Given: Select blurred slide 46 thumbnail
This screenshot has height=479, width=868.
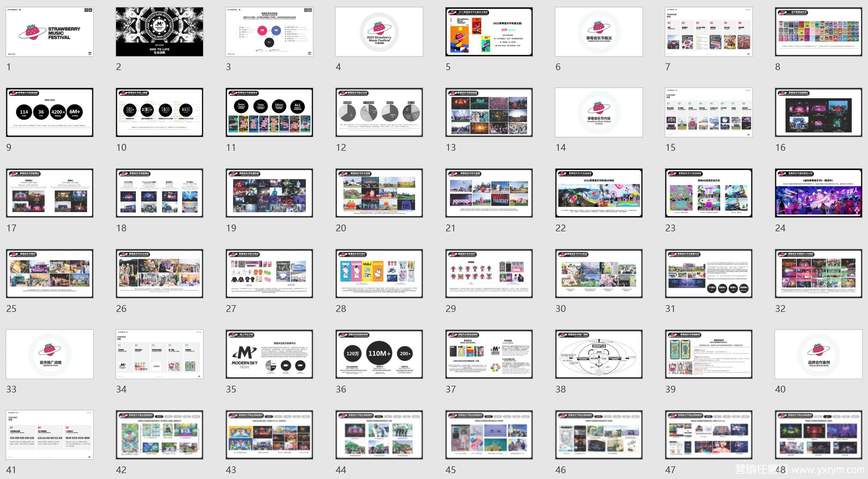Looking at the screenshot, I should pyautogui.click(x=599, y=435).
